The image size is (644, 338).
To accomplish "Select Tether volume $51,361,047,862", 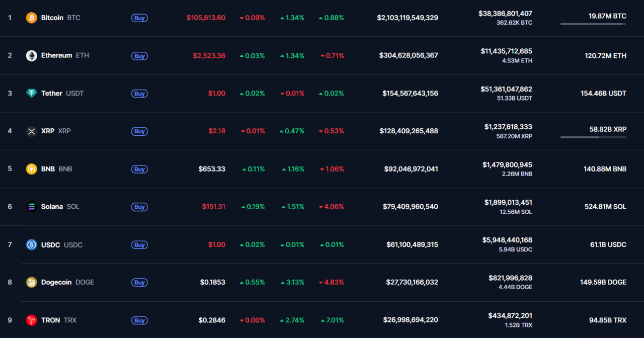I will [x=506, y=89].
